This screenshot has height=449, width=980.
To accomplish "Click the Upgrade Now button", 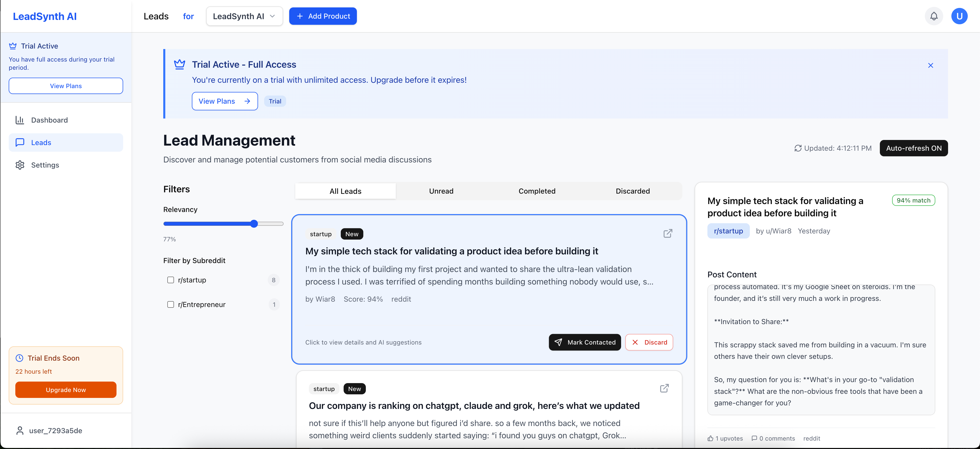I will (x=66, y=390).
